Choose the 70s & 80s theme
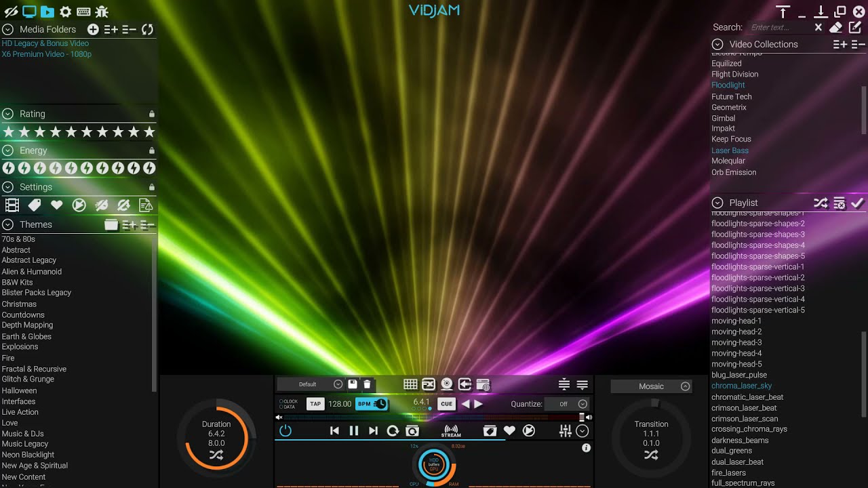 pyautogui.click(x=18, y=239)
